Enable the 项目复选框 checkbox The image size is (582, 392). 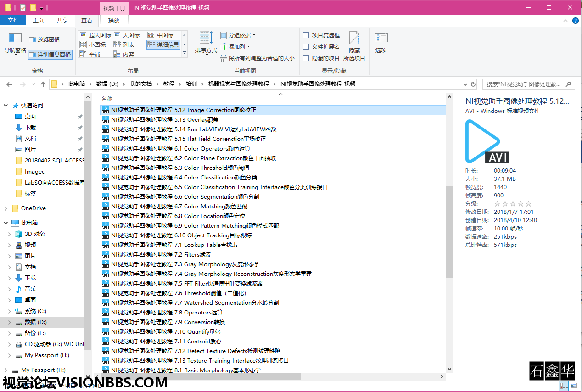click(x=306, y=35)
